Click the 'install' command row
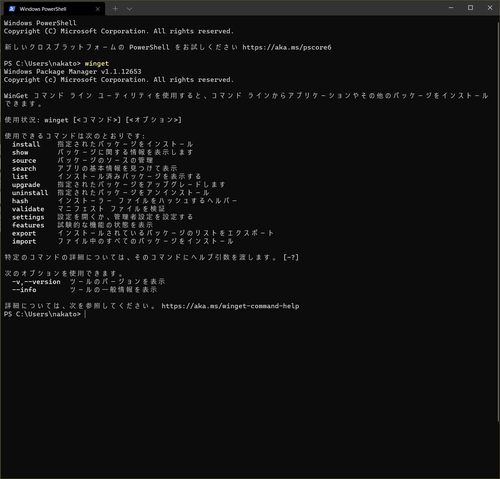The image size is (500, 479). click(103, 144)
